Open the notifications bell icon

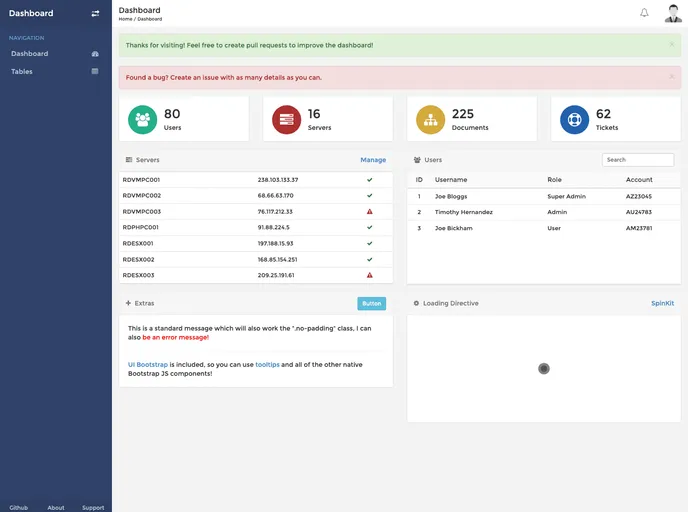click(644, 13)
